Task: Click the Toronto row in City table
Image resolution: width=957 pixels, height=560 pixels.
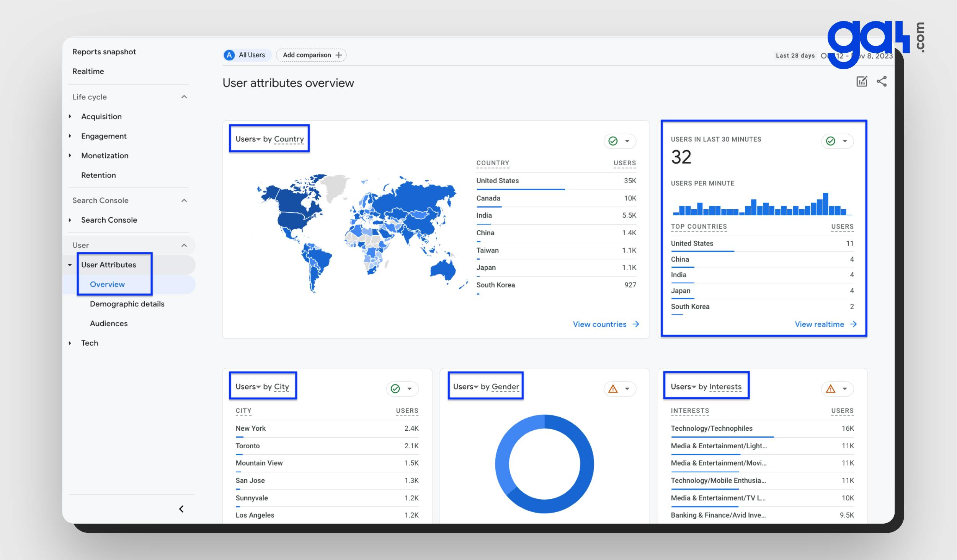Action: [327, 446]
